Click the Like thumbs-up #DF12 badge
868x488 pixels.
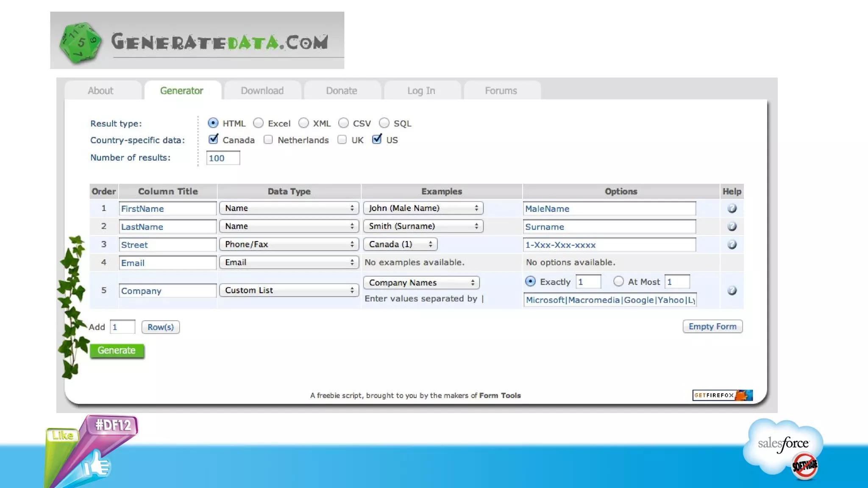pos(91,451)
